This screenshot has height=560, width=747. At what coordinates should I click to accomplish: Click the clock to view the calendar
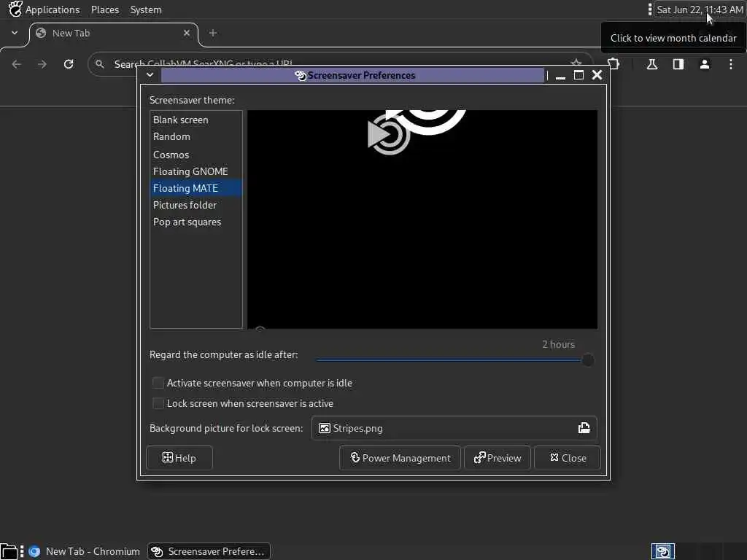(x=700, y=9)
